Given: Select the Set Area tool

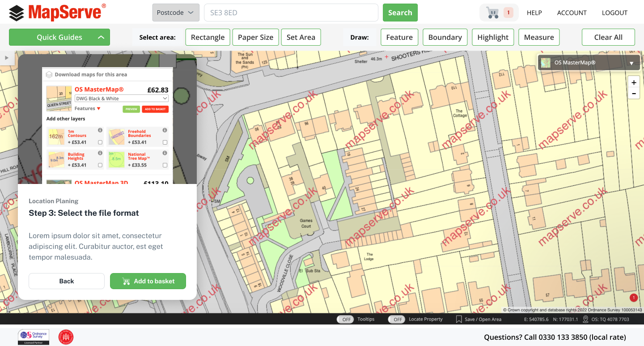Looking at the screenshot, I should 301,37.
